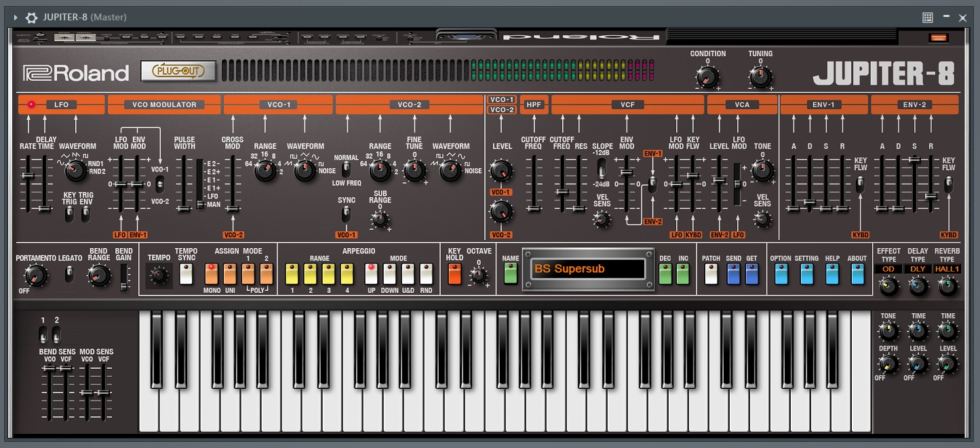Select MONO assign mode
This screenshot has width=980, height=448.
[212, 274]
